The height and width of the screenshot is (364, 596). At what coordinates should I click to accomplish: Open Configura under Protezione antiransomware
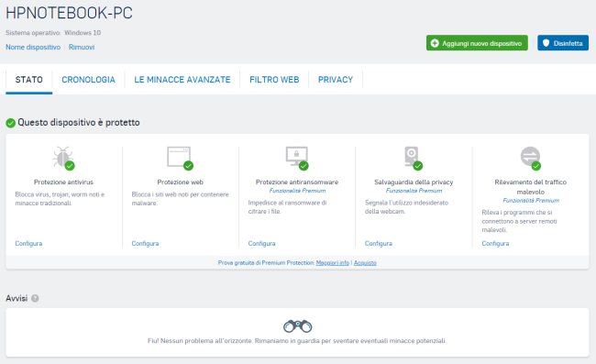(261, 243)
